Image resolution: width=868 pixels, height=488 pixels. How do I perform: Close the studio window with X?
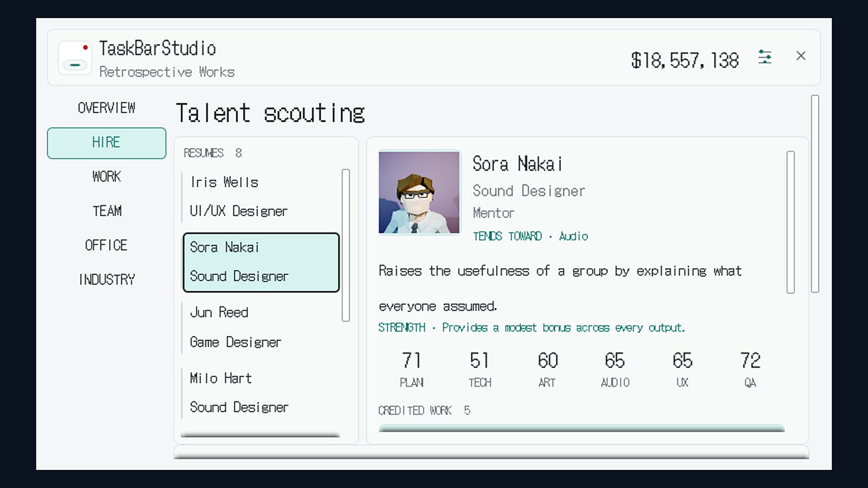[x=801, y=56]
